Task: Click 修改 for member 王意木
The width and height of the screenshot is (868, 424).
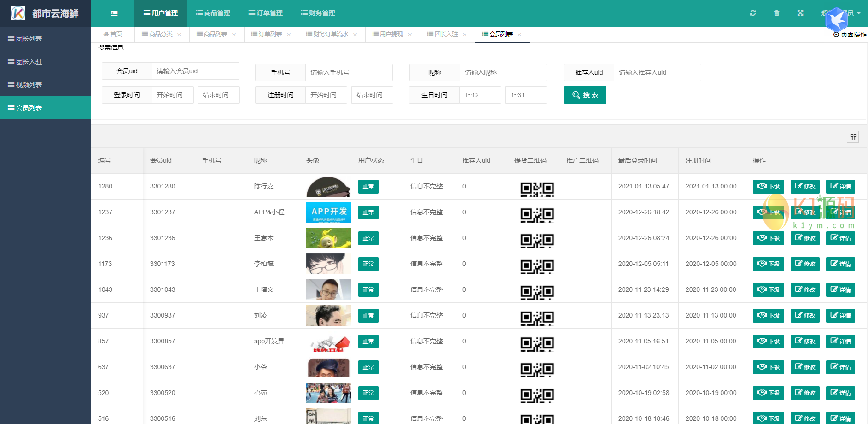Action: pyautogui.click(x=805, y=238)
